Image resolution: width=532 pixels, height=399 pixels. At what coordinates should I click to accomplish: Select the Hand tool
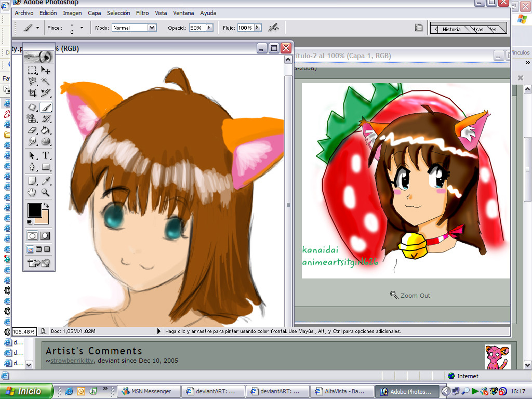[x=32, y=193]
